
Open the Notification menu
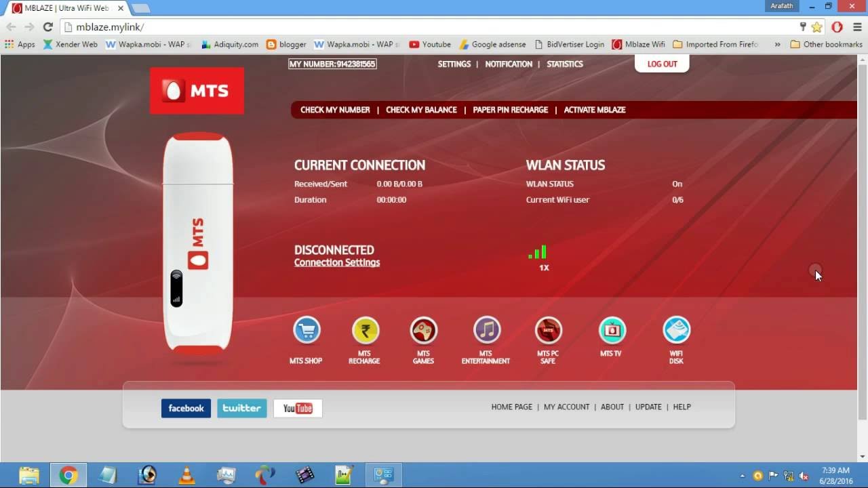[x=509, y=64]
